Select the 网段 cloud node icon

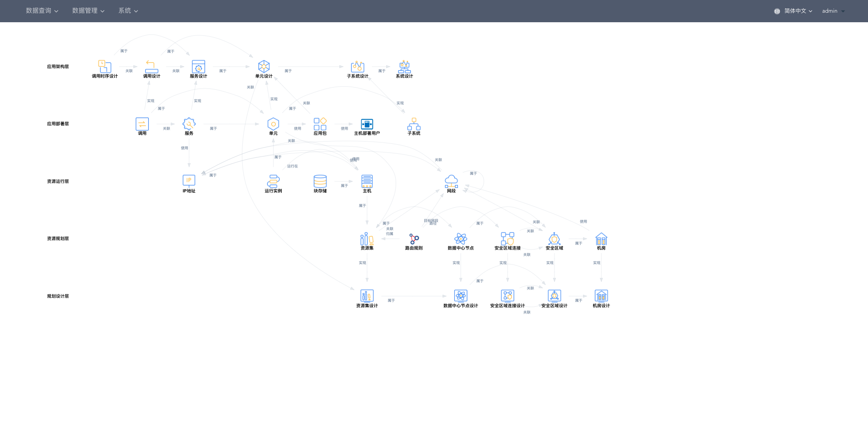[x=451, y=181]
